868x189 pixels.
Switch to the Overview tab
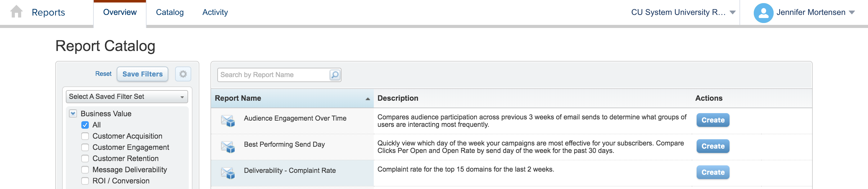[x=120, y=12]
